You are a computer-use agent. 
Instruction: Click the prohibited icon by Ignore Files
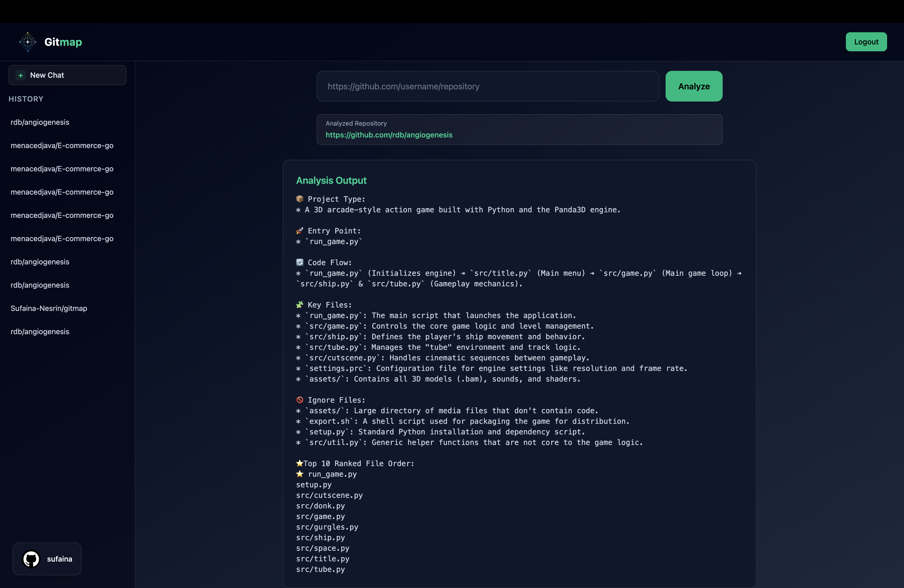[300, 399]
